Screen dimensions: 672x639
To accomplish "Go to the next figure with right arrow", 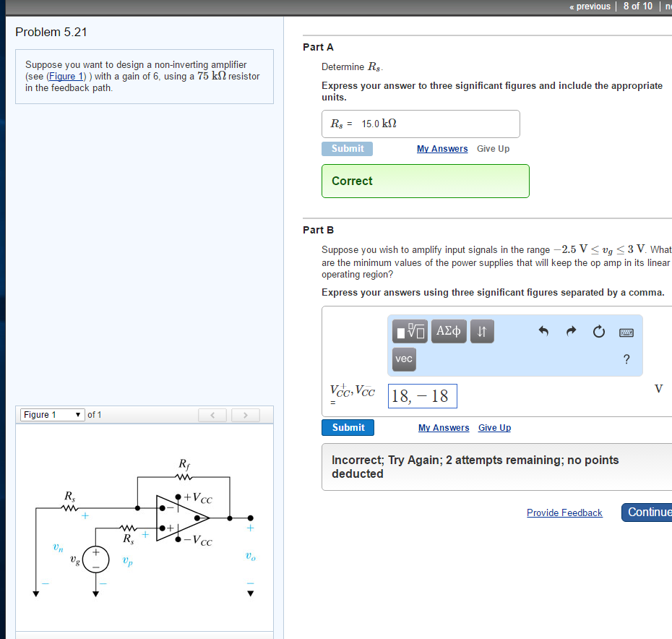I will (x=246, y=415).
